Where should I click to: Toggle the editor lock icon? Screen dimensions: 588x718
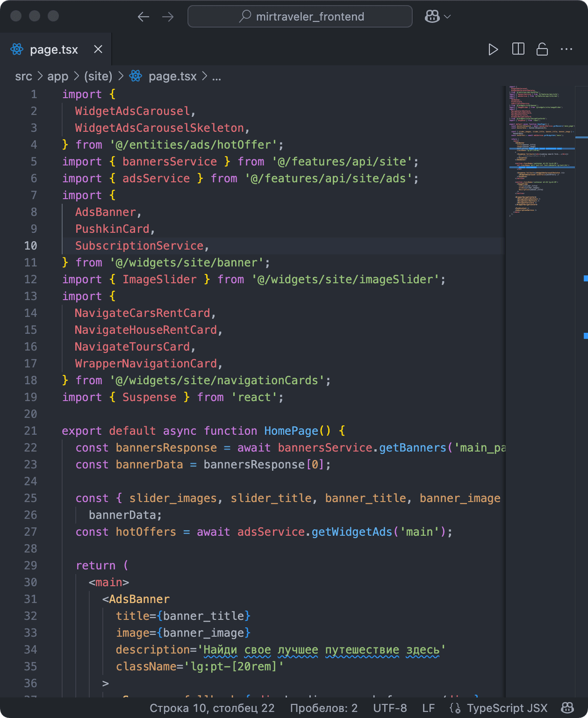coord(542,49)
